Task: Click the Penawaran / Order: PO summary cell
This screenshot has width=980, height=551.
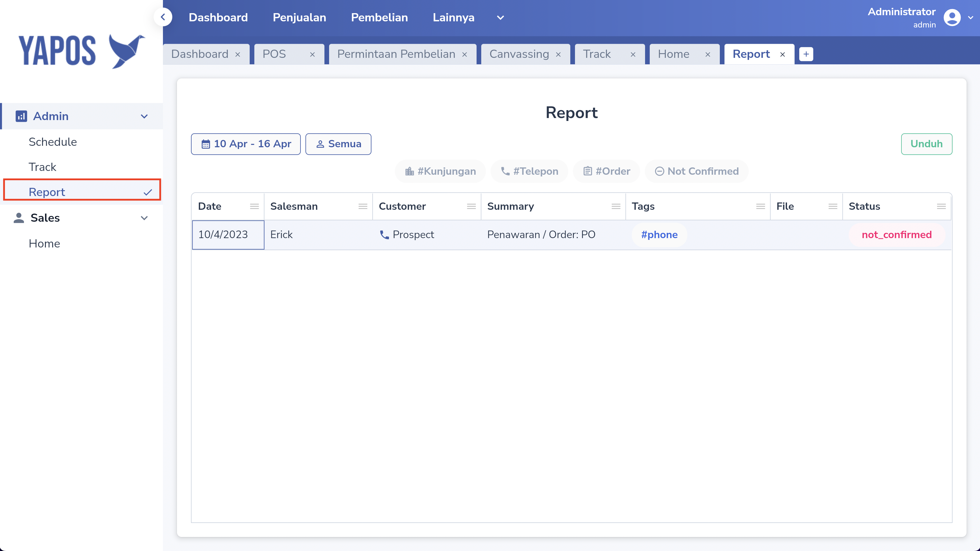Action: click(553, 235)
